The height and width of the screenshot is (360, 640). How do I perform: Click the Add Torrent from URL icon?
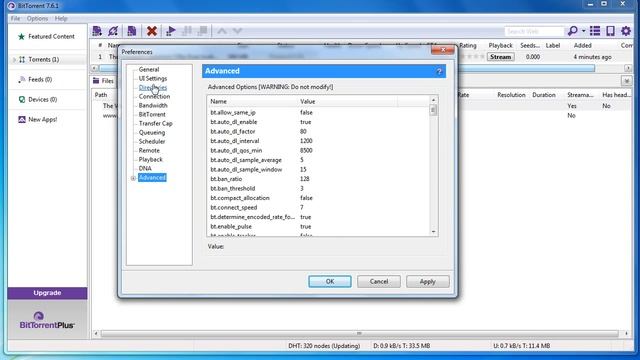coord(113,31)
